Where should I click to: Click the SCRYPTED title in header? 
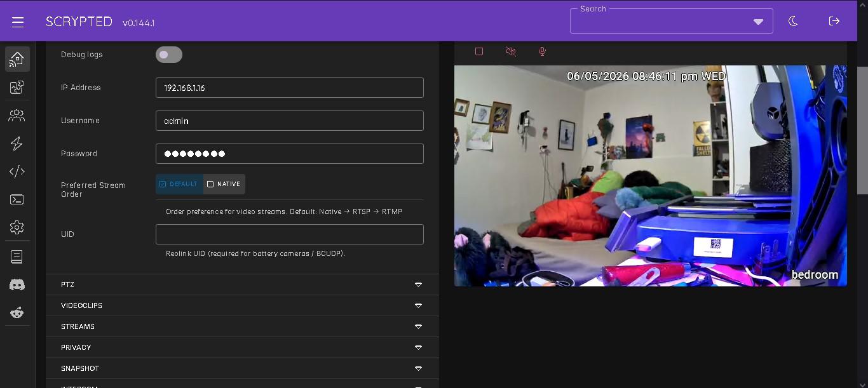[79, 22]
